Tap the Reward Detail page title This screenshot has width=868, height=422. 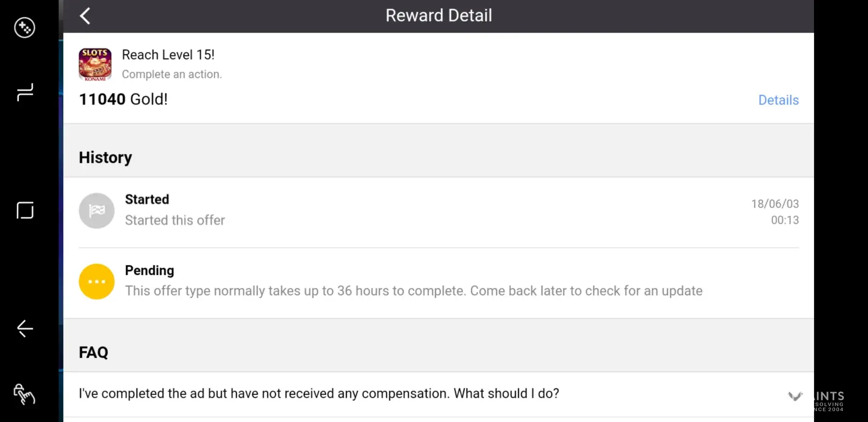pyautogui.click(x=438, y=15)
